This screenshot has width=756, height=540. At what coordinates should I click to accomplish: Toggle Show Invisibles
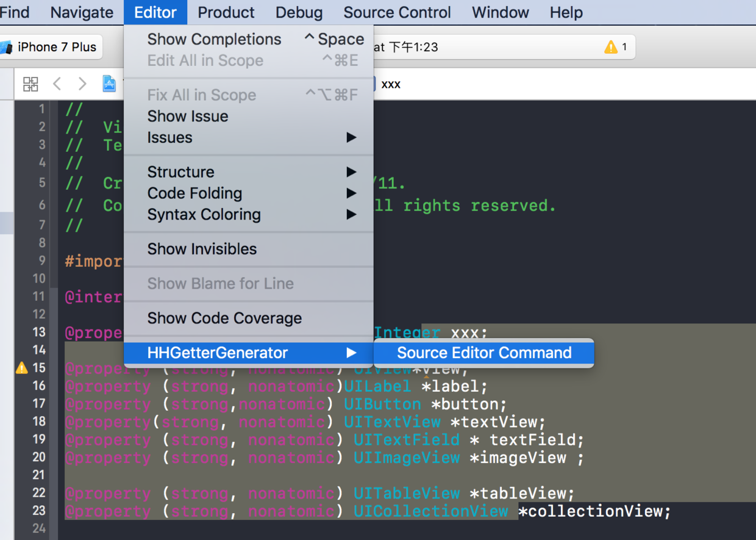click(x=249, y=249)
